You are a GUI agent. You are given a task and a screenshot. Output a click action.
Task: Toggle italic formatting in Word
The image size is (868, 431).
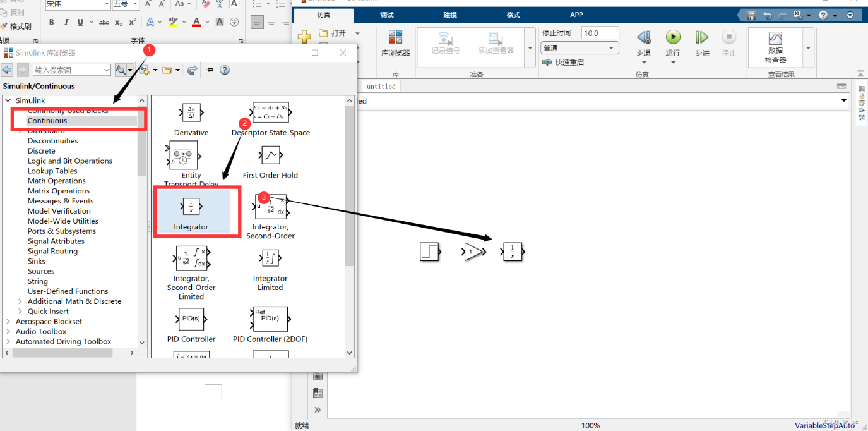pyautogui.click(x=66, y=22)
